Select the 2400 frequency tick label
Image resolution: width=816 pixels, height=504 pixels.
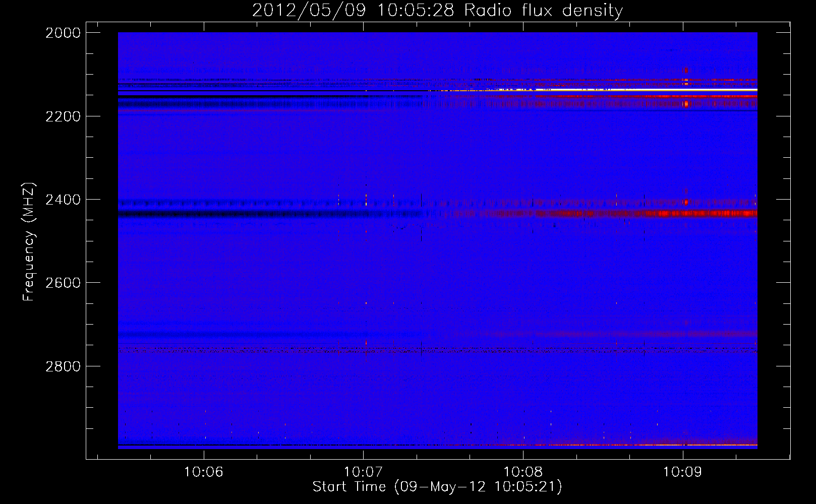pyautogui.click(x=63, y=200)
